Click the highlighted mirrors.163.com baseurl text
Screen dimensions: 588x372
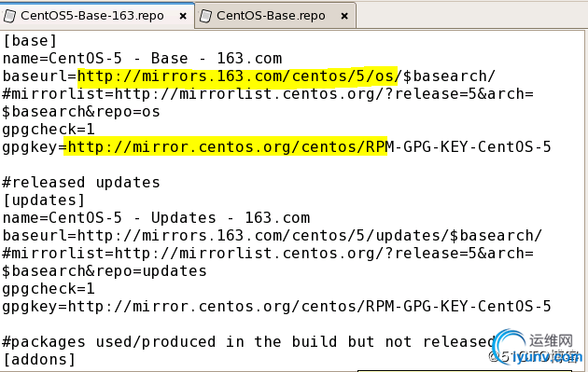(237, 76)
